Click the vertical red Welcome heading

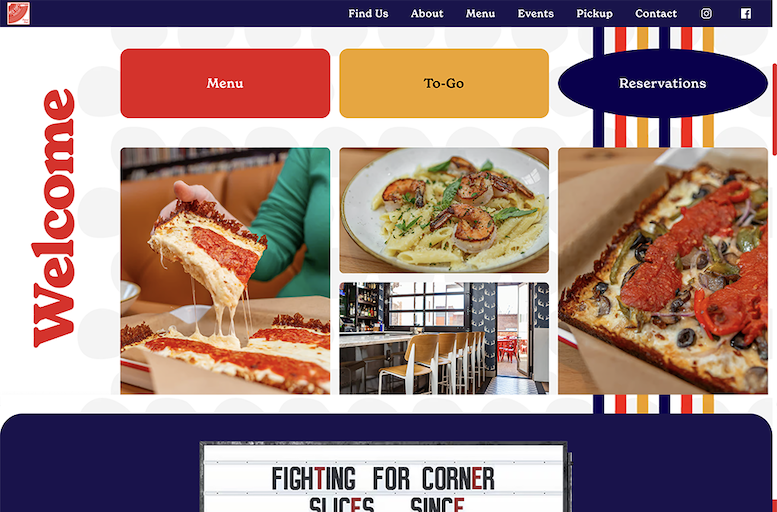pos(55,218)
